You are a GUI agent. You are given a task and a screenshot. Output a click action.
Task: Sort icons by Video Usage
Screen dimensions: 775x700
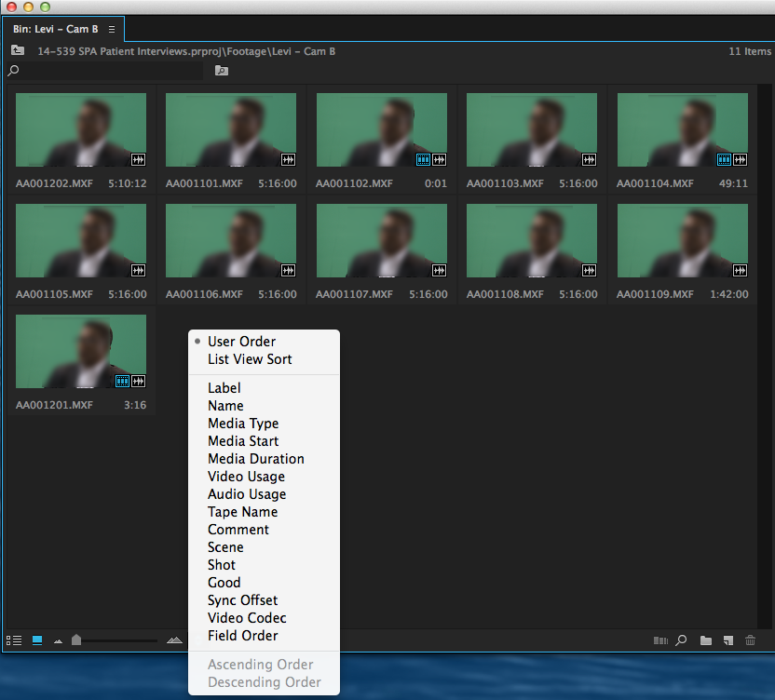pyautogui.click(x=264, y=477)
